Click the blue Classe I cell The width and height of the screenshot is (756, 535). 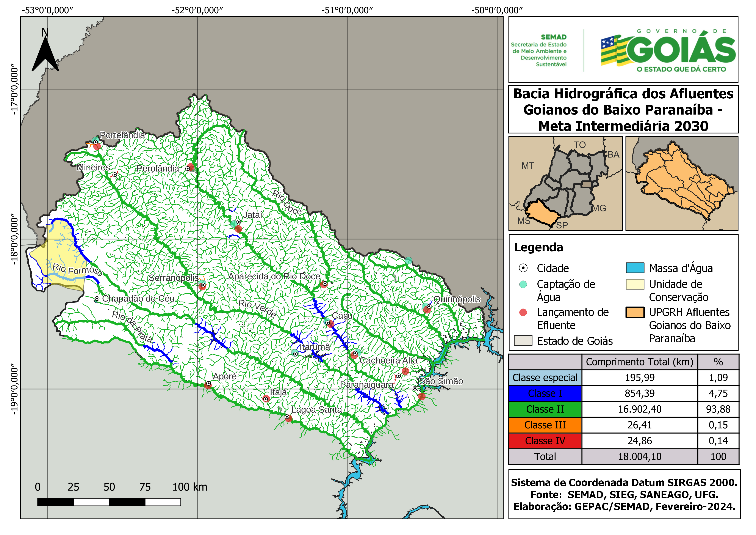point(545,393)
